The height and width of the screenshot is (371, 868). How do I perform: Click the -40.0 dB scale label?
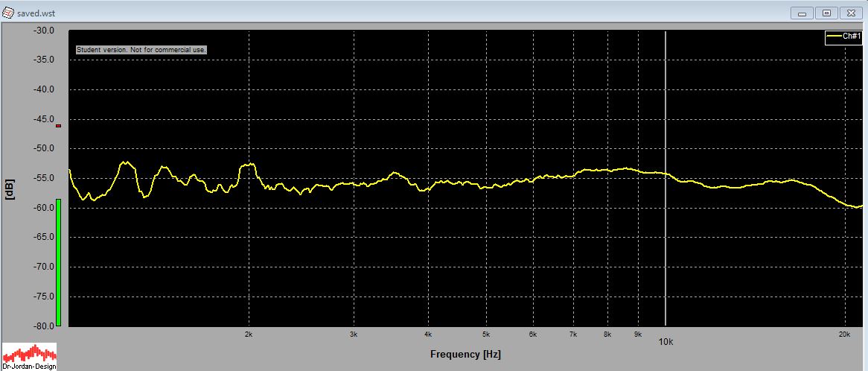[43, 89]
